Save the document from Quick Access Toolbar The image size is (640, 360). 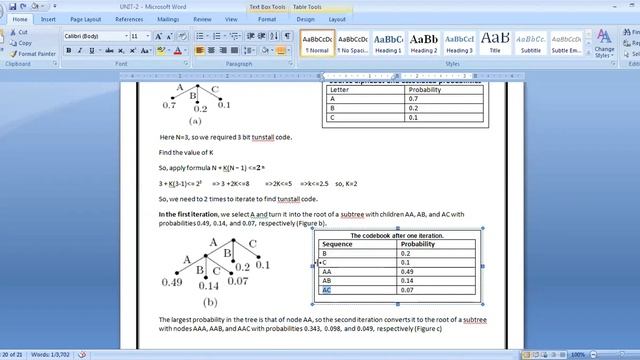tap(13, 7)
